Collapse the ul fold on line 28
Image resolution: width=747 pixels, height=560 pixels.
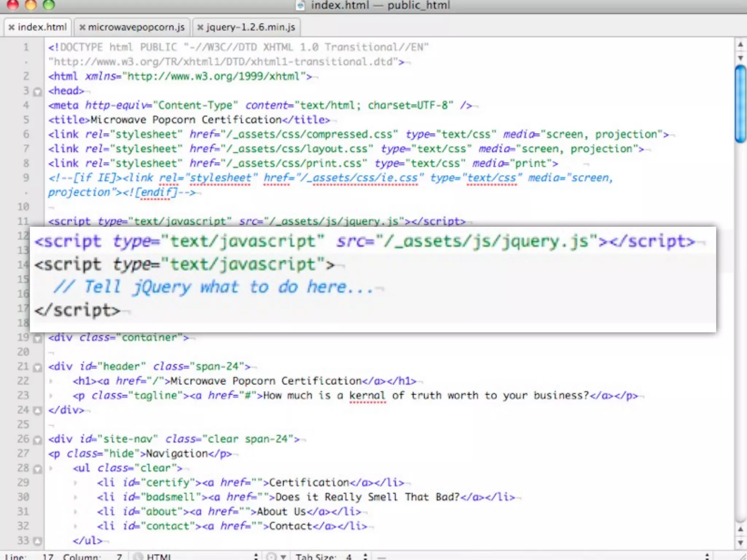coord(37,469)
